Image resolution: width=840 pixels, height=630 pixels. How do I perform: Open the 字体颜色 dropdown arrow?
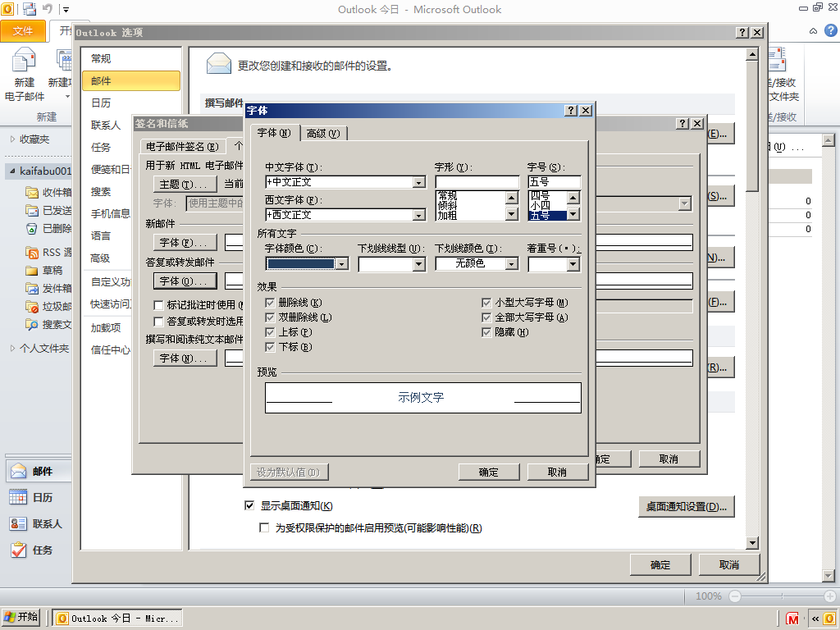point(342,263)
